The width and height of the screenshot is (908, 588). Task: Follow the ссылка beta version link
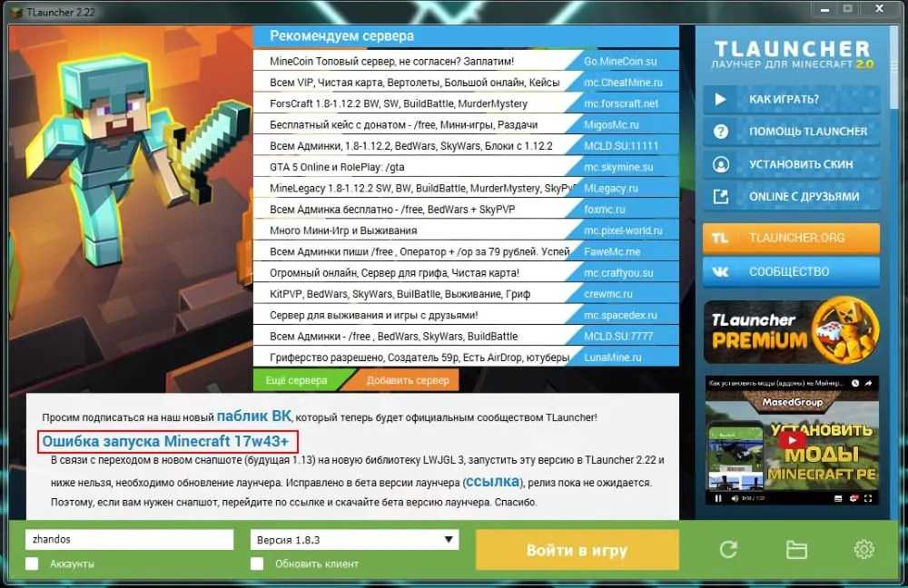coord(492,482)
